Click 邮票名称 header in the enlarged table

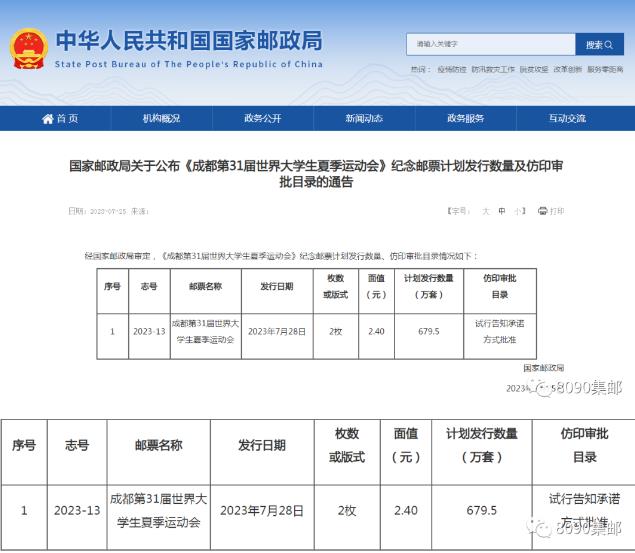point(159,445)
